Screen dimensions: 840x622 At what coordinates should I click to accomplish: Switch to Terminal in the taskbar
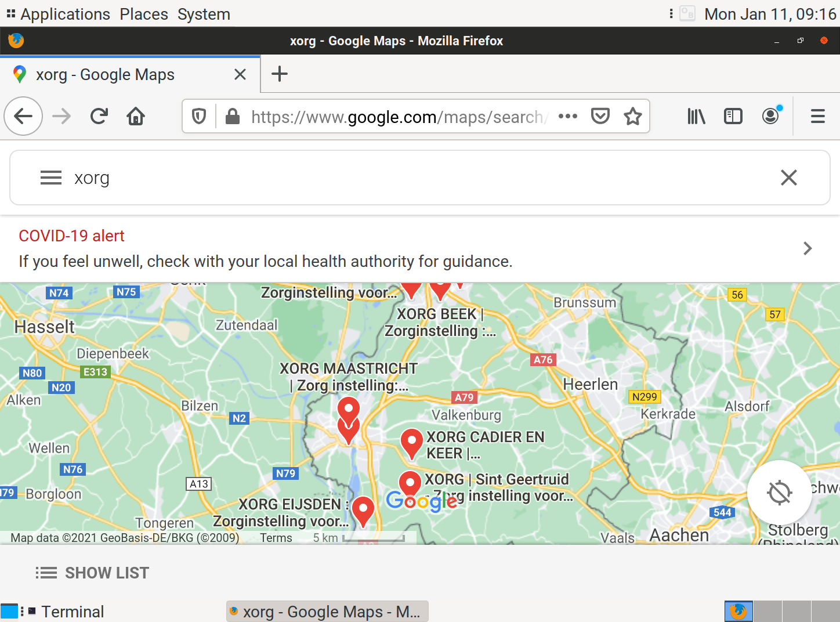click(66, 612)
